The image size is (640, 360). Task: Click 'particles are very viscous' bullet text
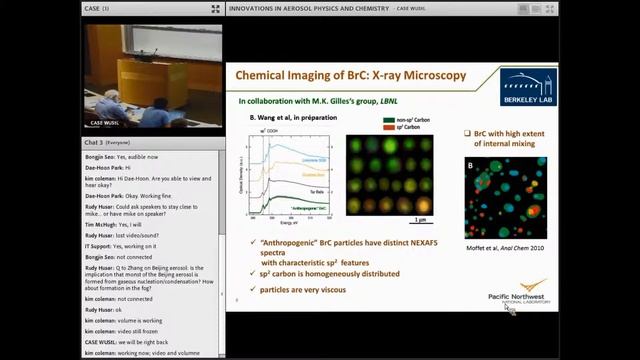(x=302, y=290)
